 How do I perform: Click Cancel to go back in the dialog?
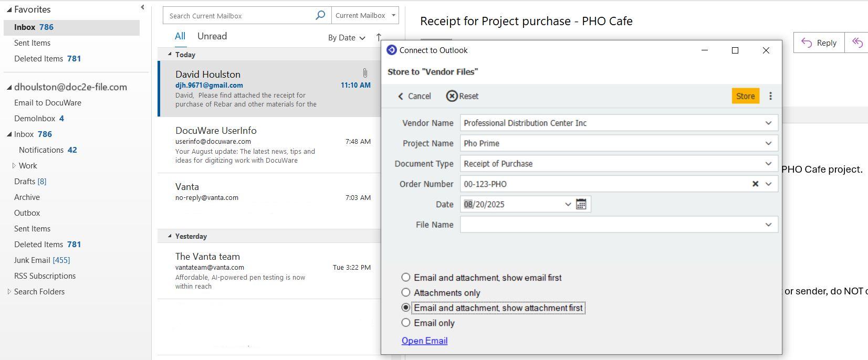click(414, 96)
